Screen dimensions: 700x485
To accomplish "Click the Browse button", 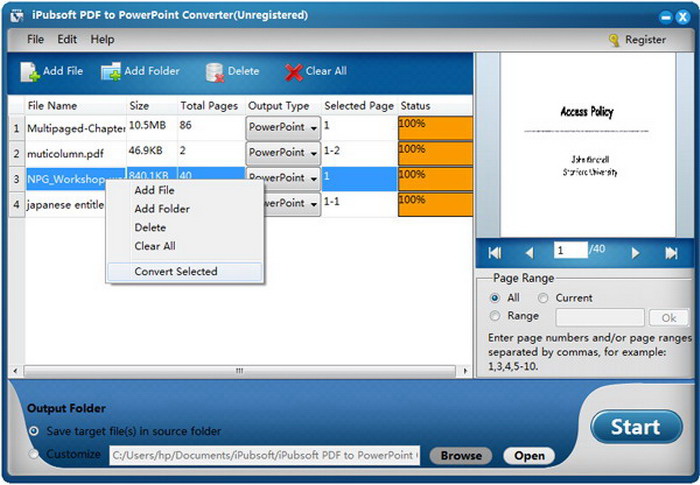I will (x=461, y=456).
